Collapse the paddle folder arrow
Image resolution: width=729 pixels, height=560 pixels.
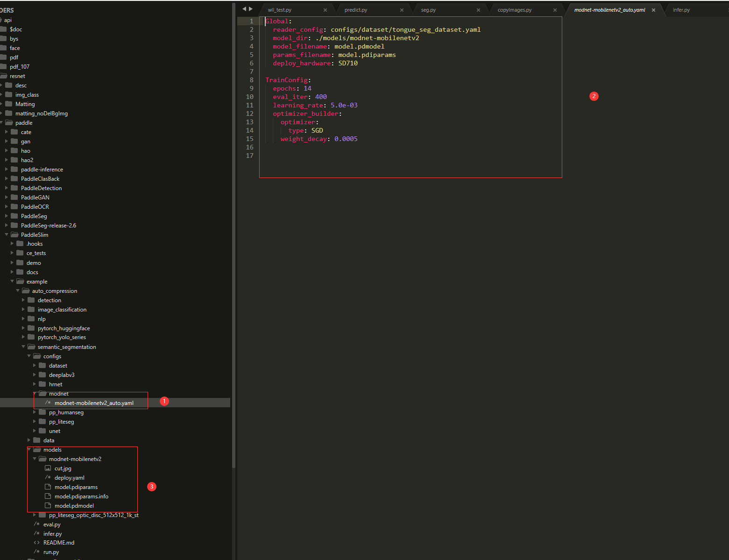coord(1,122)
